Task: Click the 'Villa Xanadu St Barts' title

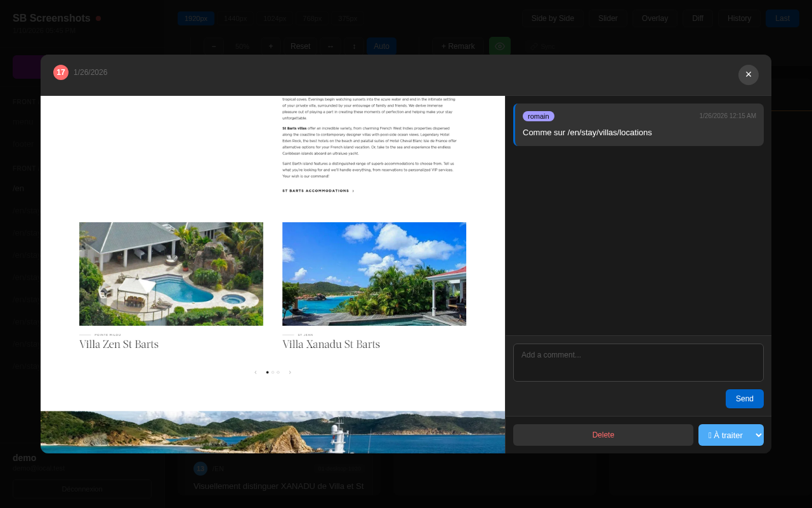Action: [331, 344]
